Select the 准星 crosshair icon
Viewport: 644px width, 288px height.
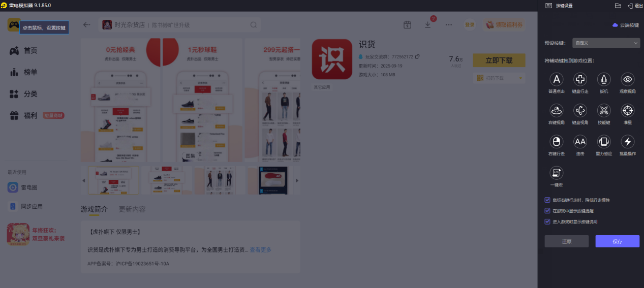pyautogui.click(x=628, y=110)
